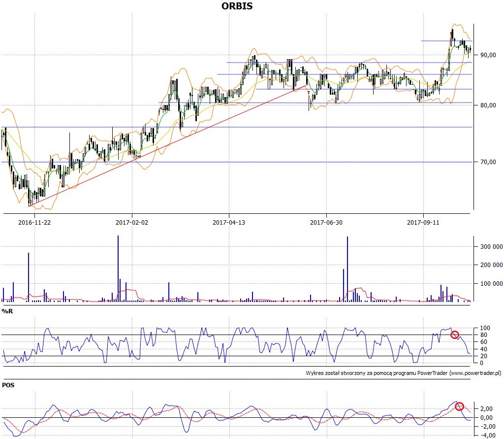Click the ORBIS chart title

point(237,6)
